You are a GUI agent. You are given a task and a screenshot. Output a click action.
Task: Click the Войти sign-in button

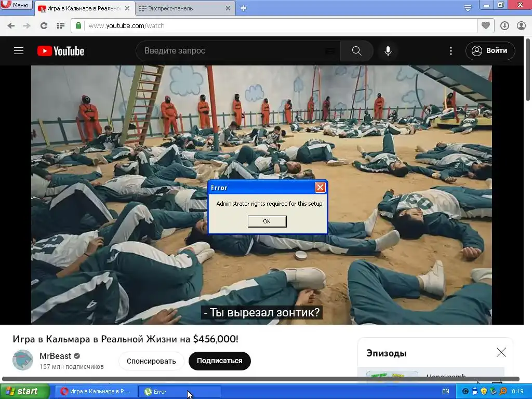pyautogui.click(x=490, y=51)
